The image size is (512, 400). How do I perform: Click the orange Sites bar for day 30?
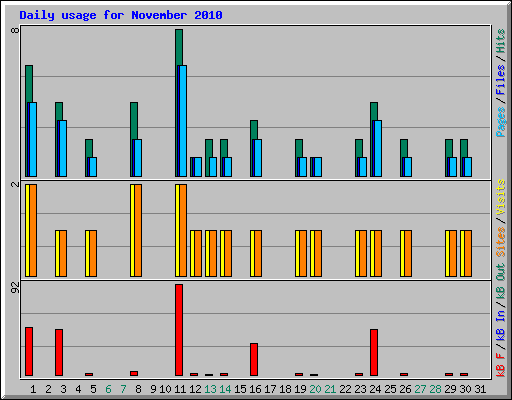pos(468,253)
